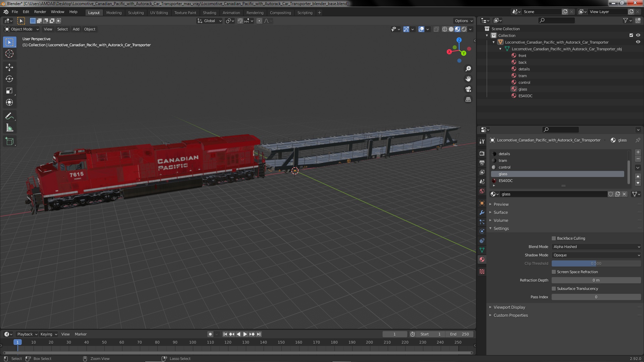Screen dimensions: 644x362
Task: Jump to the timeline end frame
Action: 259,334
